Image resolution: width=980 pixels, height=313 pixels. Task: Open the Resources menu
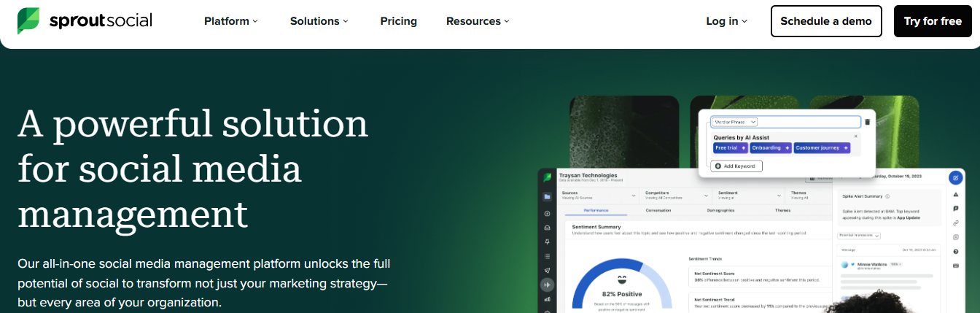pos(478,21)
